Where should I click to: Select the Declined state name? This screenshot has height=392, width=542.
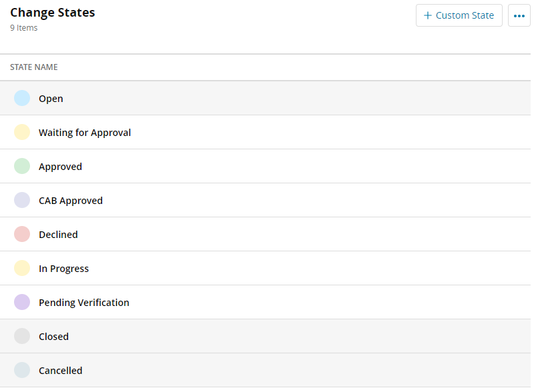point(58,235)
